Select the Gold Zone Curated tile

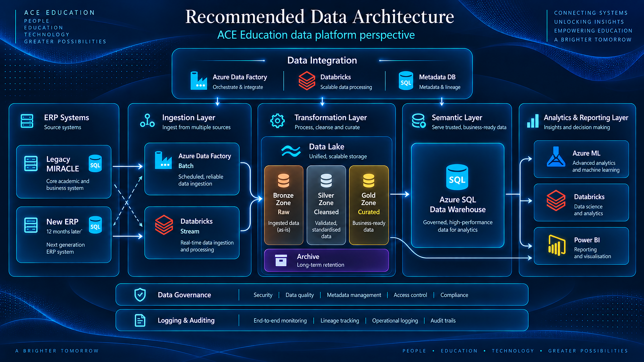point(369,205)
